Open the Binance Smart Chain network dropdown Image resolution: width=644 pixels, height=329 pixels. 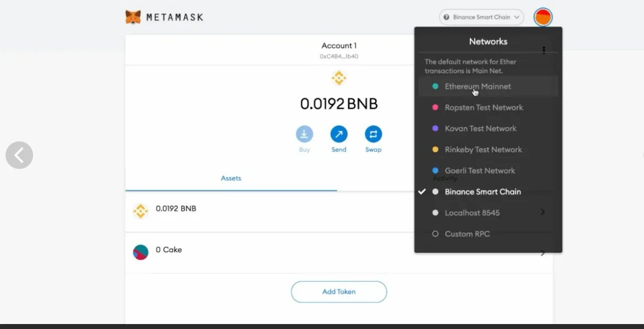coord(481,17)
